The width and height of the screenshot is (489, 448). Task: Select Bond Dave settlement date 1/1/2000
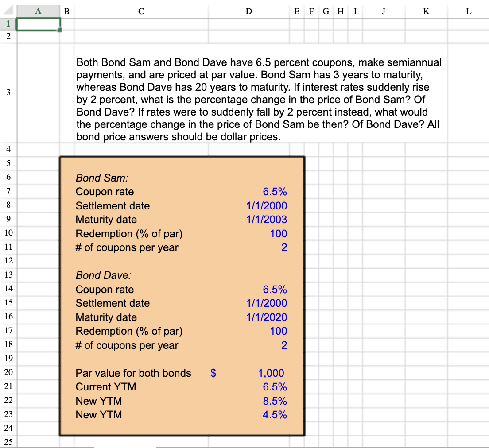pos(267,303)
